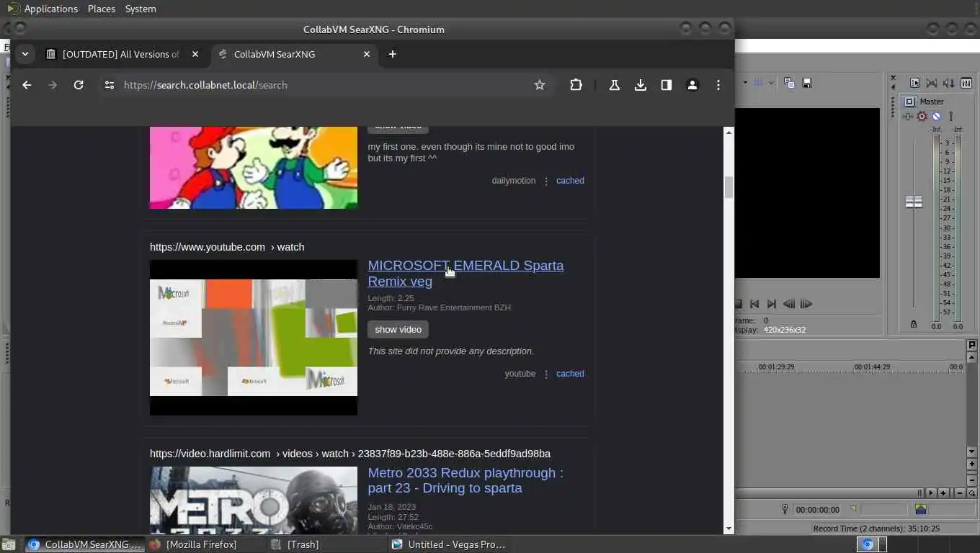The width and height of the screenshot is (980, 553).
Task: Click Metro 2033 video thumbnail
Action: 254,500
